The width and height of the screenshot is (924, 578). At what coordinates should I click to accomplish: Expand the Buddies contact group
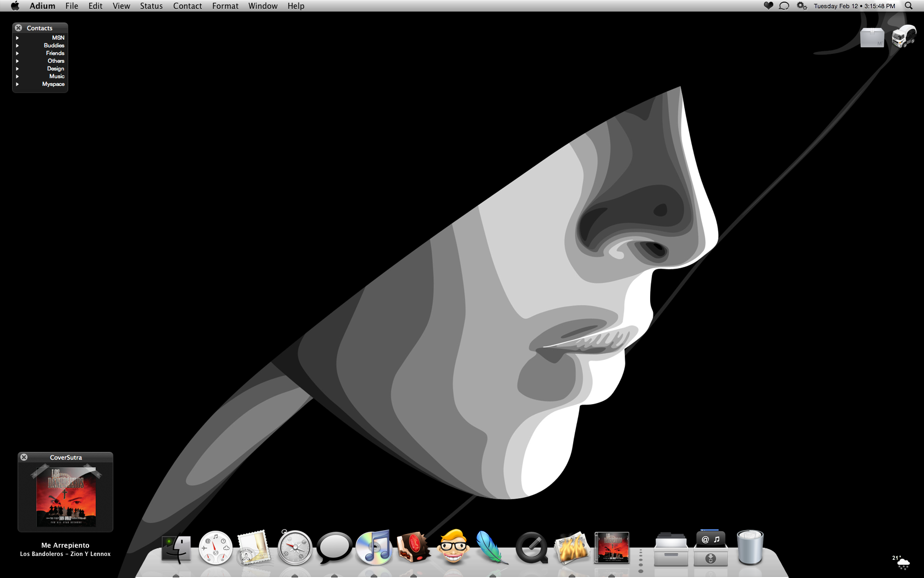[x=18, y=46]
